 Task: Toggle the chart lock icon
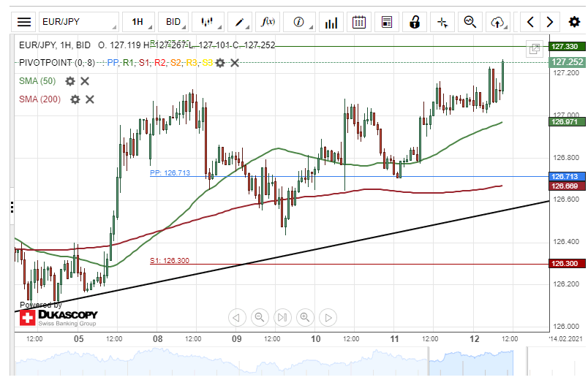coord(415,22)
